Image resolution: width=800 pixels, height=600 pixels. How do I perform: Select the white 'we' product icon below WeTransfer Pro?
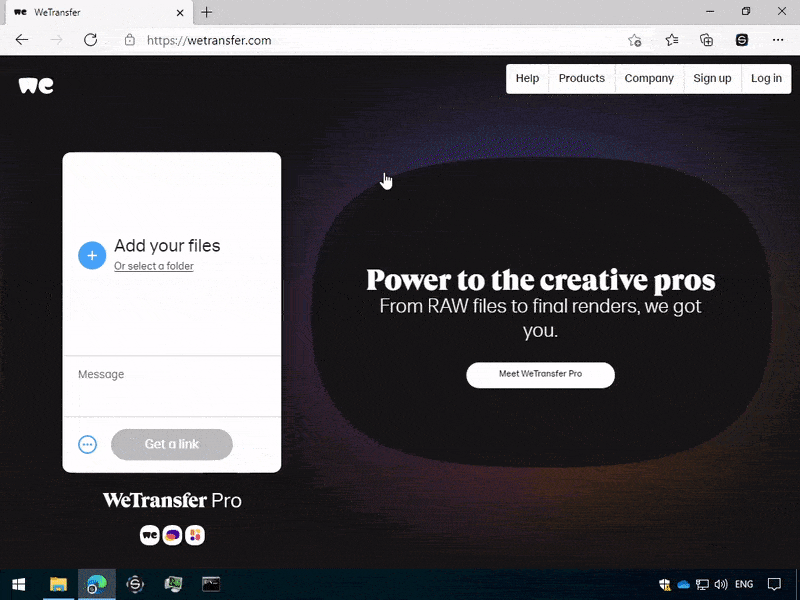point(149,535)
